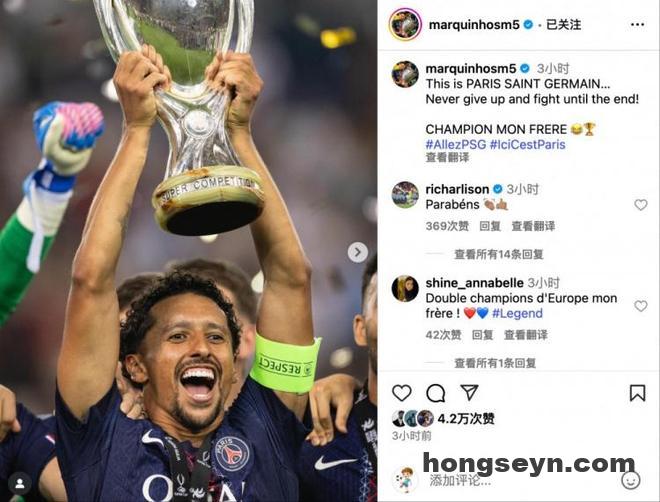This screenshot has height=502, width=660.
Task: Show translation of the post caption
Action: [x=447, y=158]
